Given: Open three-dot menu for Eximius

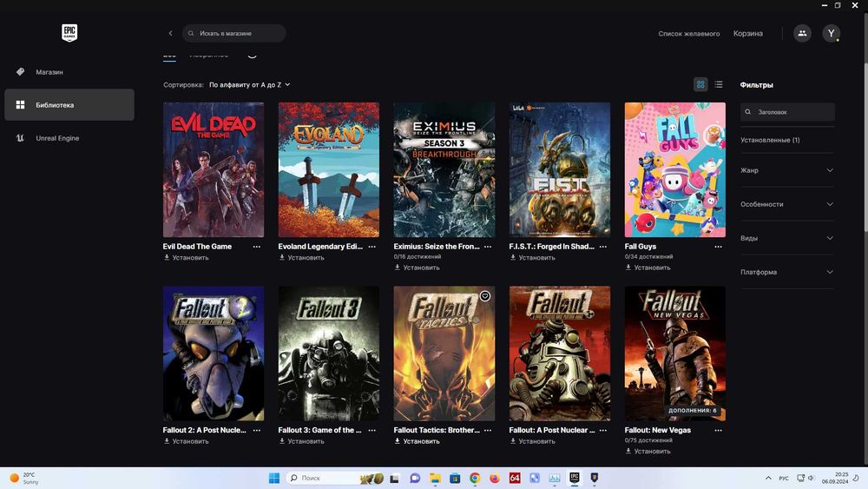Looking at the screenshot, I should [x=488, y=247].
